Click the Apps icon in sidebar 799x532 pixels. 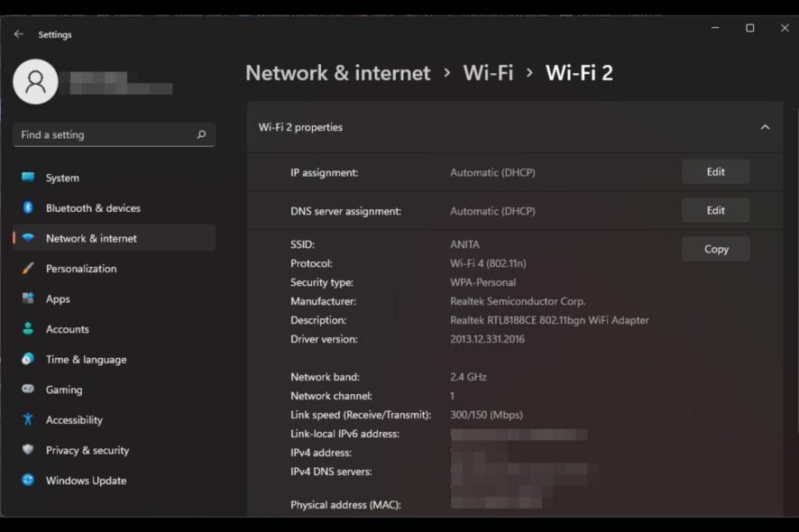(28, 298)
